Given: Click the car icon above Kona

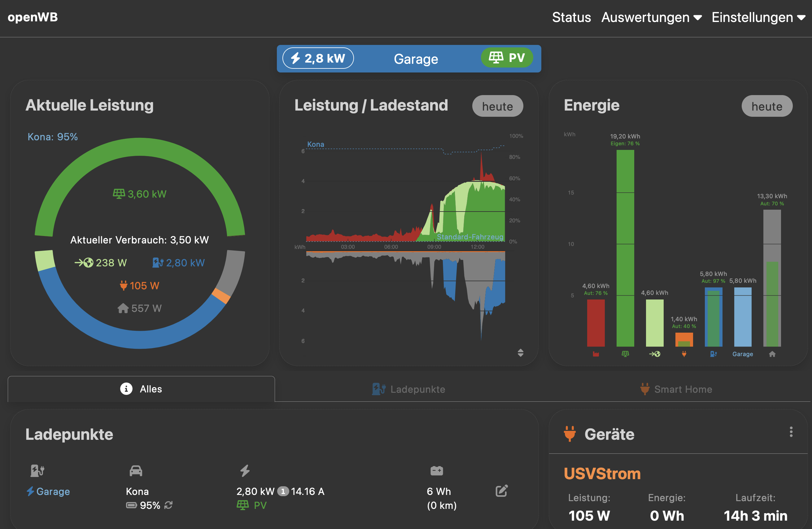Looking at the screenshot, I should point(136,471).
